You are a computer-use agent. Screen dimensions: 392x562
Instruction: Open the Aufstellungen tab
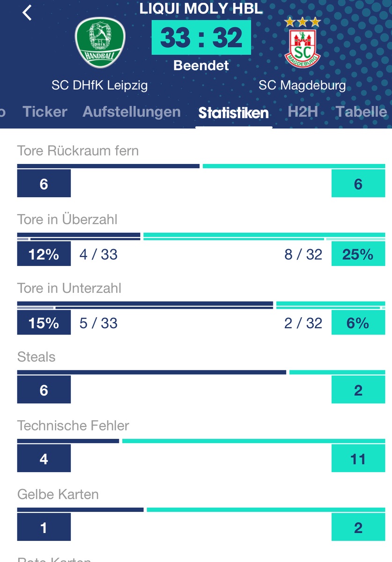coord(132,112)
